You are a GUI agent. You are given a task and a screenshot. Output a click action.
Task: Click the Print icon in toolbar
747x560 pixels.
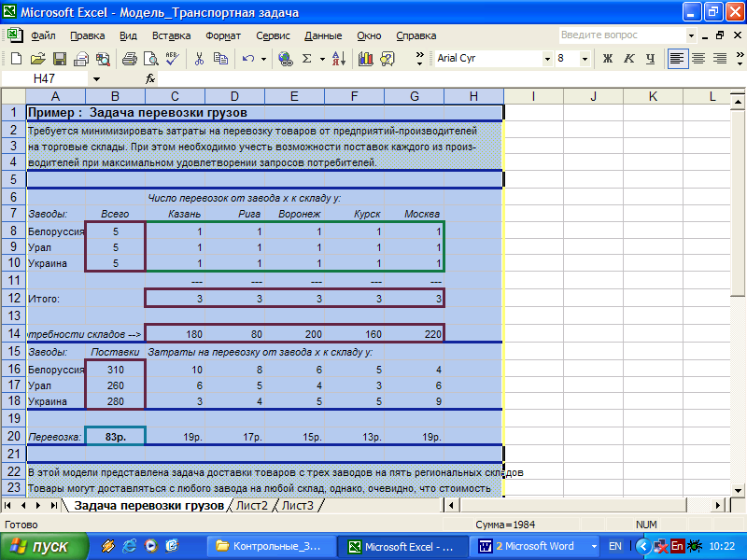tap(130, 58)
